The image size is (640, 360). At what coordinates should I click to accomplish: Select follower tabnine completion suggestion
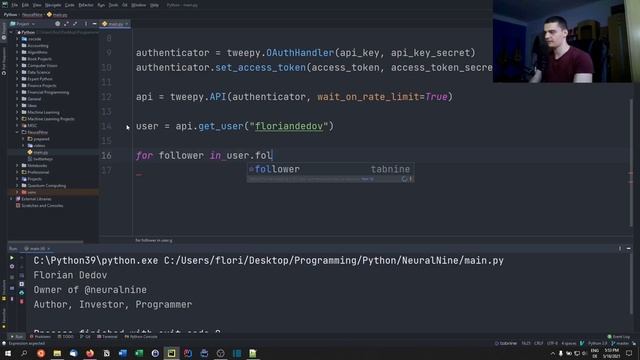[x=330, y=169]
